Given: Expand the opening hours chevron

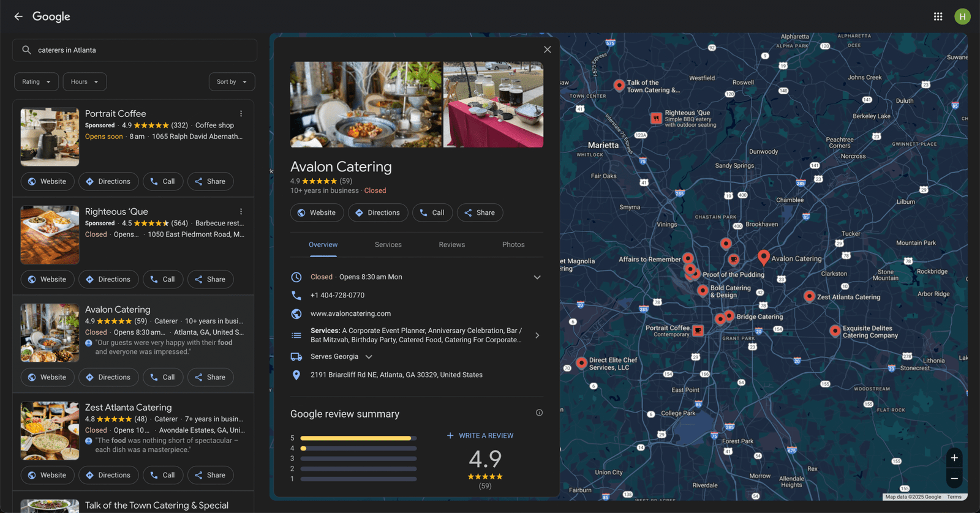Looking at the screenshot, I should point(537,277).
